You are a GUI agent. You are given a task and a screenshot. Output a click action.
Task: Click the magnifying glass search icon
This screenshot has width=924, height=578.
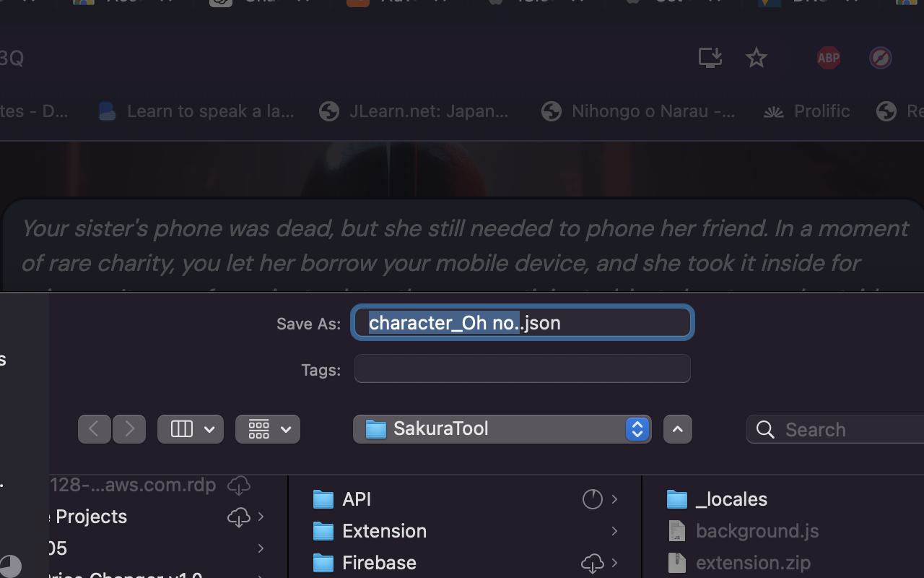[x=765, y=430]
